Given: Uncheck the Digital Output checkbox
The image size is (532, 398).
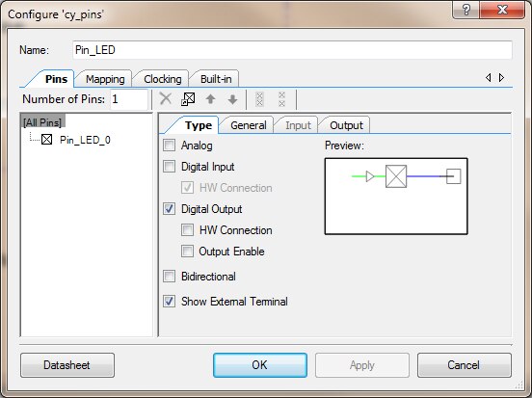Looking at the screenshot, I should [x=169, y=209].
